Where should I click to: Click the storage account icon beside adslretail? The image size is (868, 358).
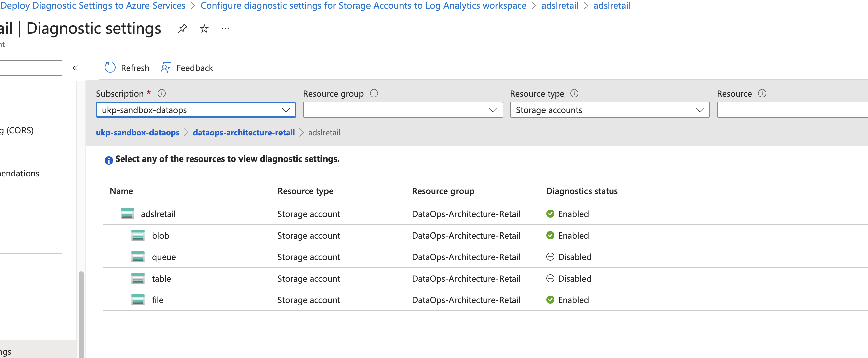(x=127, y=214)
